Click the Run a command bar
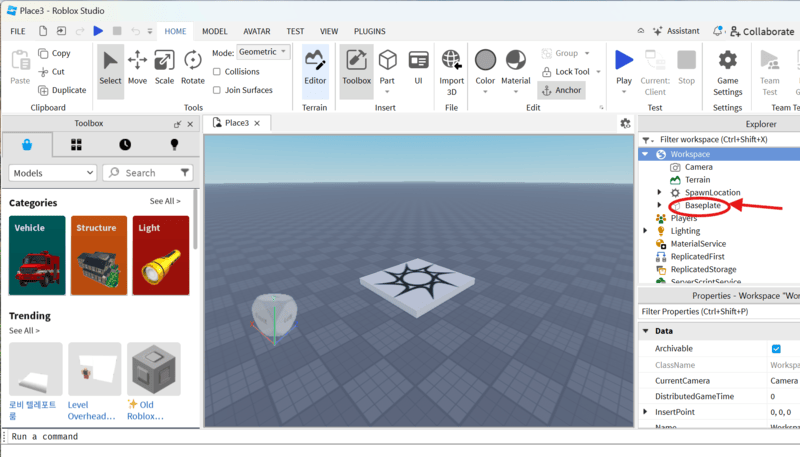Image resolution: width=800 pixels, height=457 pixels. tap(403, 437)
